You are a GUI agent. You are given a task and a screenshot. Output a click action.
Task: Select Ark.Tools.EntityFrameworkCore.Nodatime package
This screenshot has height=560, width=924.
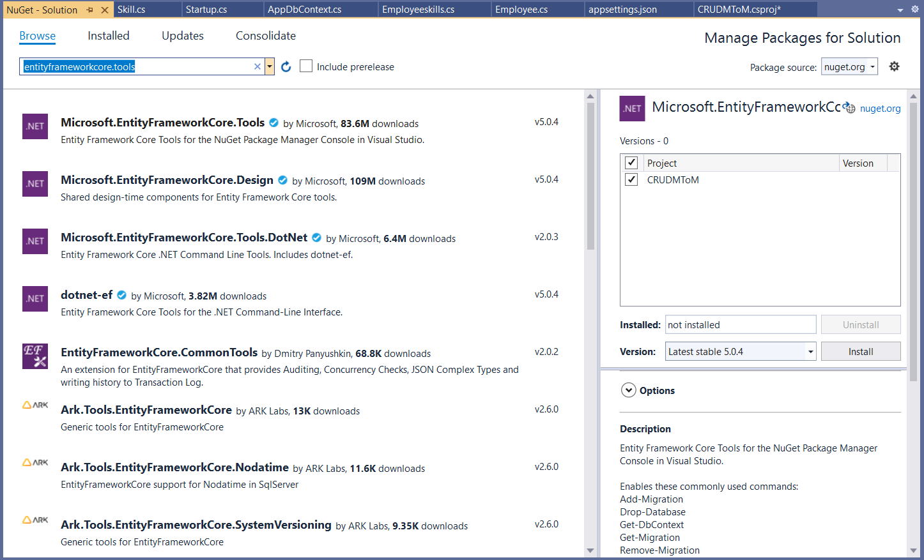(x=294, y=474)
